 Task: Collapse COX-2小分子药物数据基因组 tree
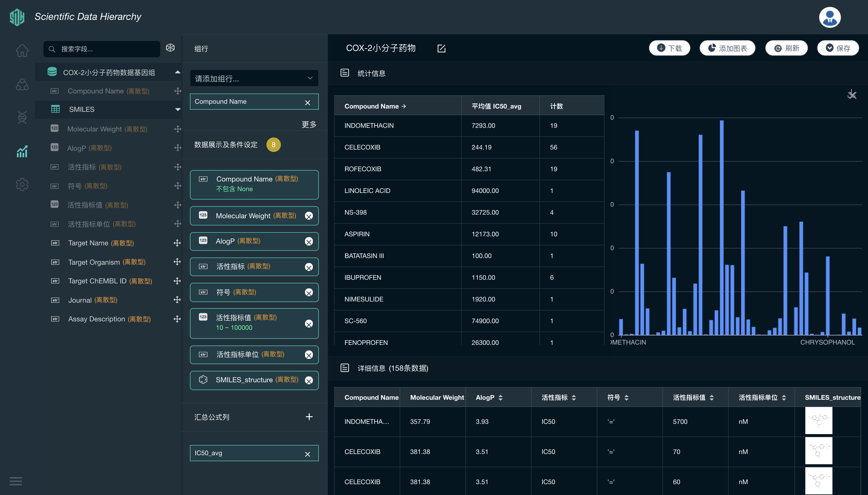click(x=178, y=72)
